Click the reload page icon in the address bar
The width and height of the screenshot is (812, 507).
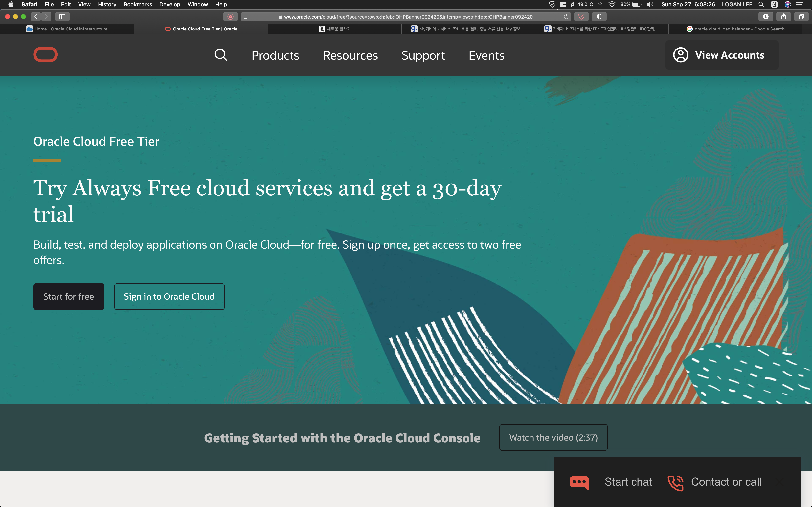(566, 16)
